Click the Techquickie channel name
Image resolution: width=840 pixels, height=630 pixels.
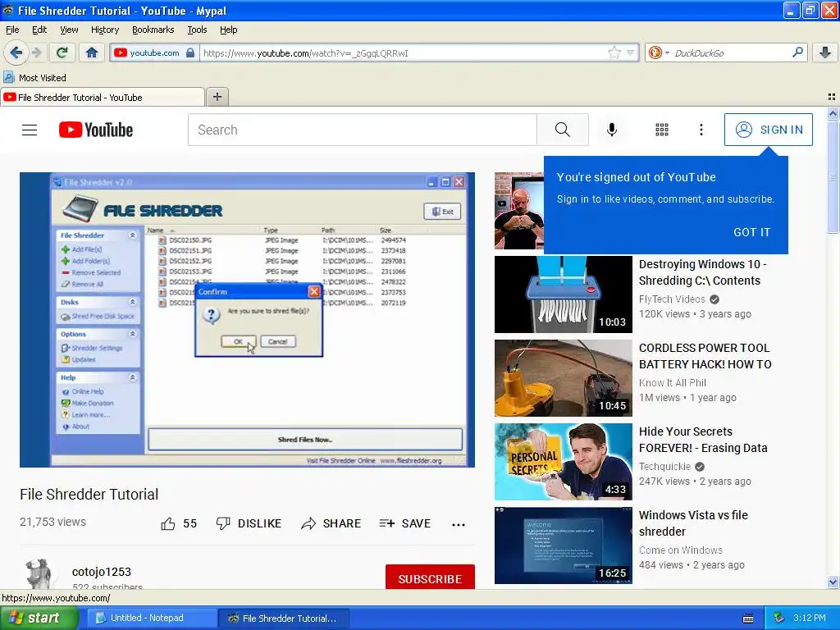pyautogui.click(x=664, y=466)
